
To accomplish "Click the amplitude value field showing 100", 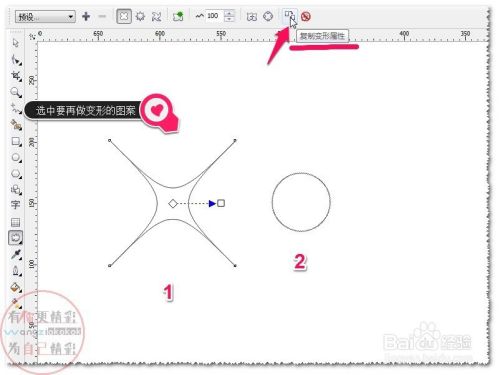I will tap(214, 16).
